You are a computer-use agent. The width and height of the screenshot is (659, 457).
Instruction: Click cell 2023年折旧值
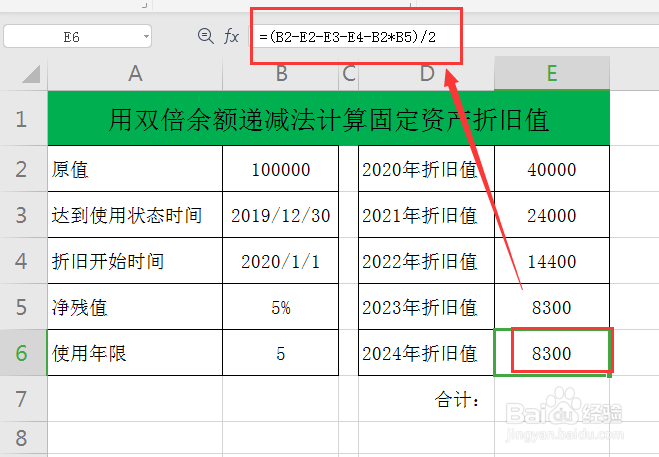(x=427, y=306)
